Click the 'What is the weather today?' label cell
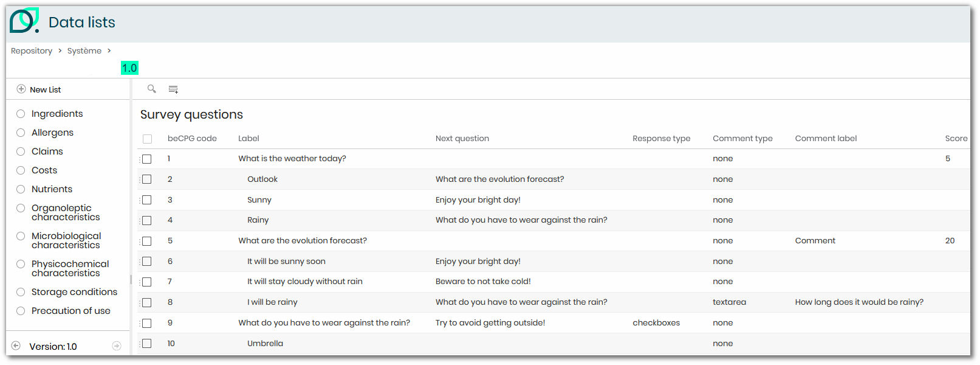This screenshot has height=365, width=980. pyautogui.click(x=292, y=158)
